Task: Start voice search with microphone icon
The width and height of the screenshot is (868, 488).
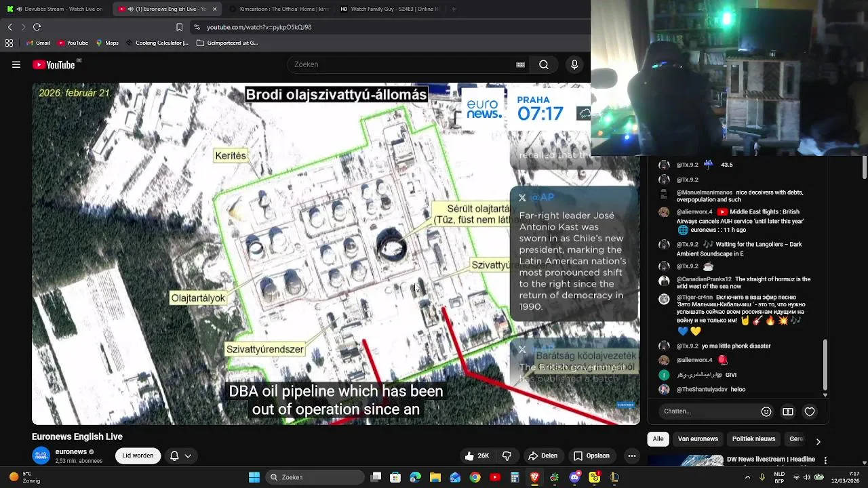Action: click(x=574, y=64)
